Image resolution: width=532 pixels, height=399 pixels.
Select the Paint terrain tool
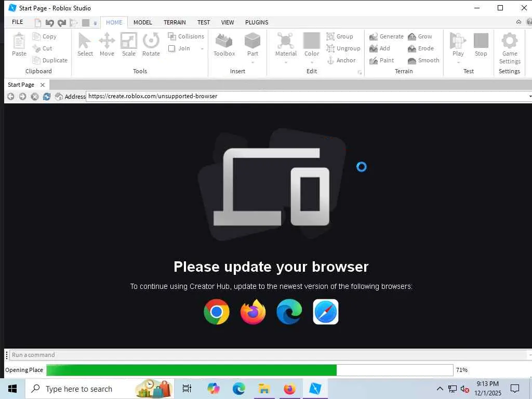tap(381, 60)
